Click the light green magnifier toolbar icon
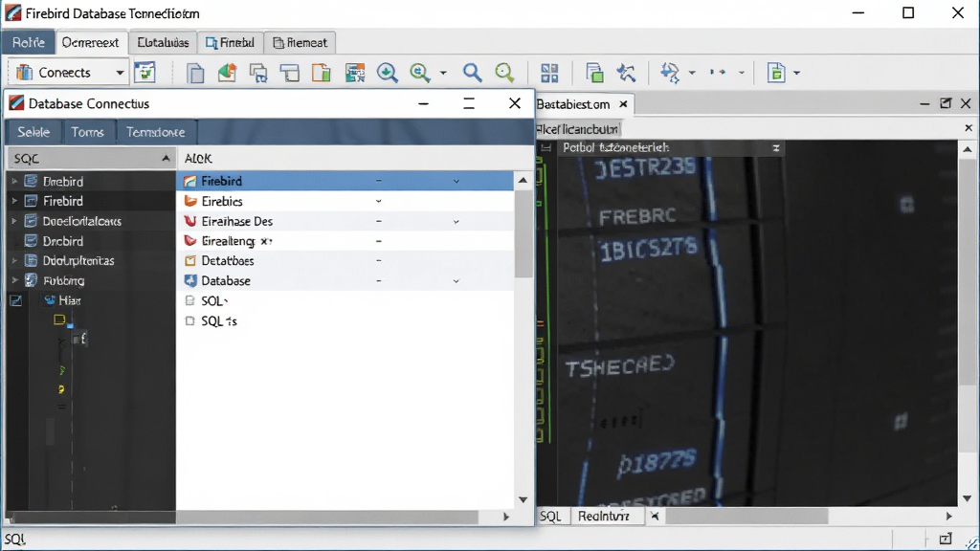The height and width of the screenshot is (551, 980). pos(504,73)
